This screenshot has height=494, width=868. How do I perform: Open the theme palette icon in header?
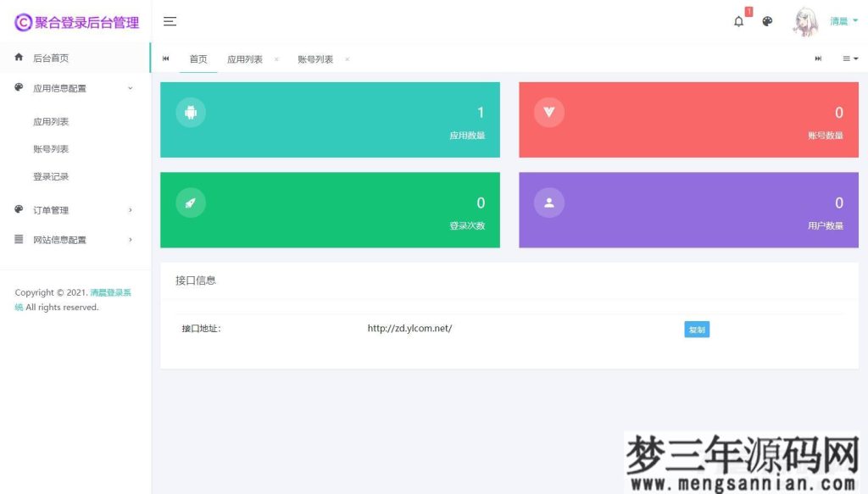(767, 21)
